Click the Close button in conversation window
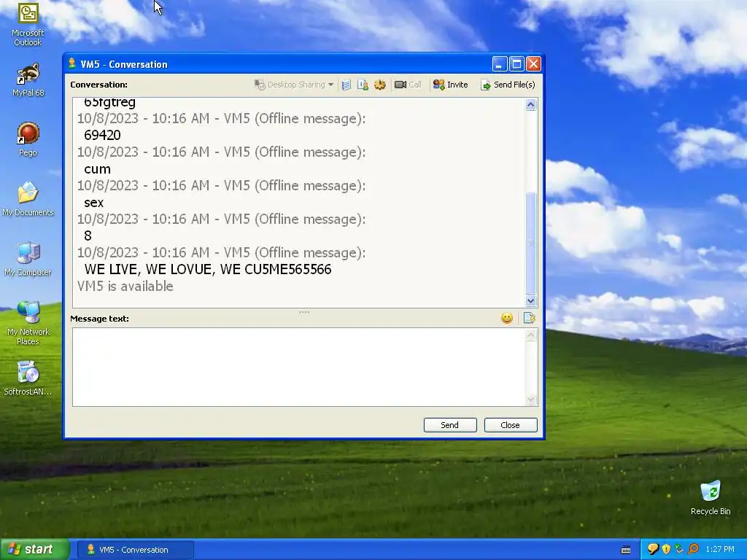Viewport: 747px width, 560px height. [x=511, y=425]
